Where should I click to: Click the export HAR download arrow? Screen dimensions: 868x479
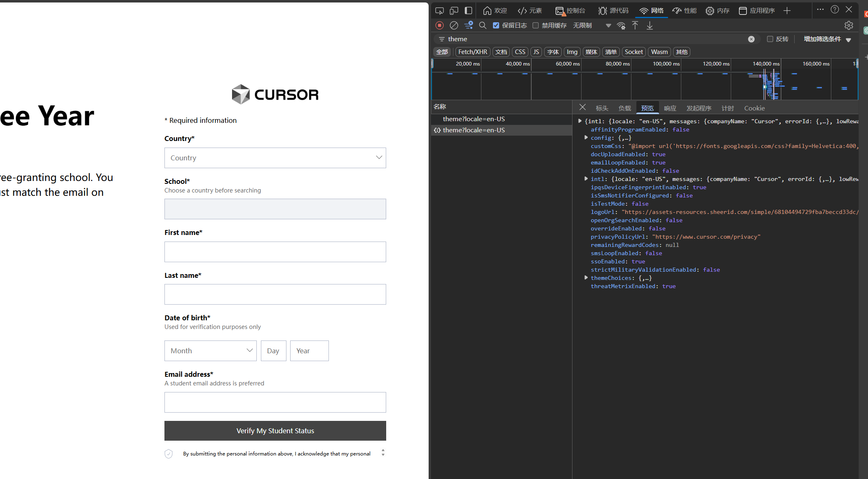[x=650, y=26]
